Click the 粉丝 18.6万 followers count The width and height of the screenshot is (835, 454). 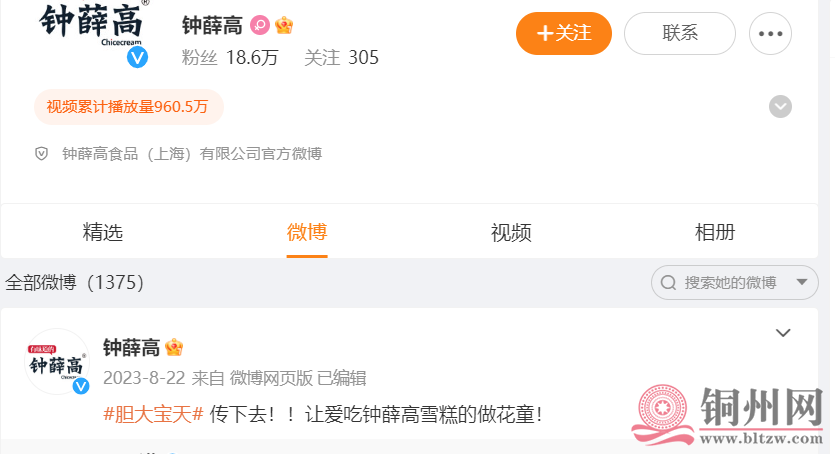coord(230,57)
